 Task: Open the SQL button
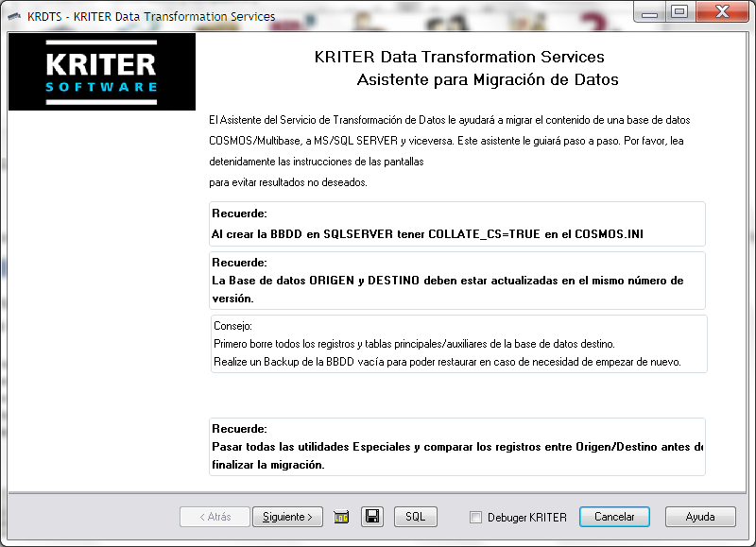[416, 517]
